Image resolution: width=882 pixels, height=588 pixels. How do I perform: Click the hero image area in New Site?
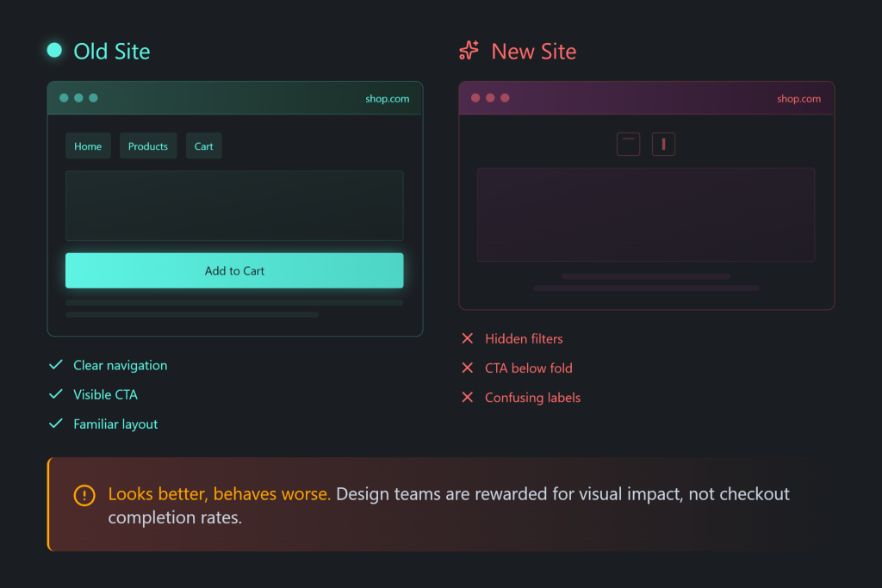click(646, 214)
